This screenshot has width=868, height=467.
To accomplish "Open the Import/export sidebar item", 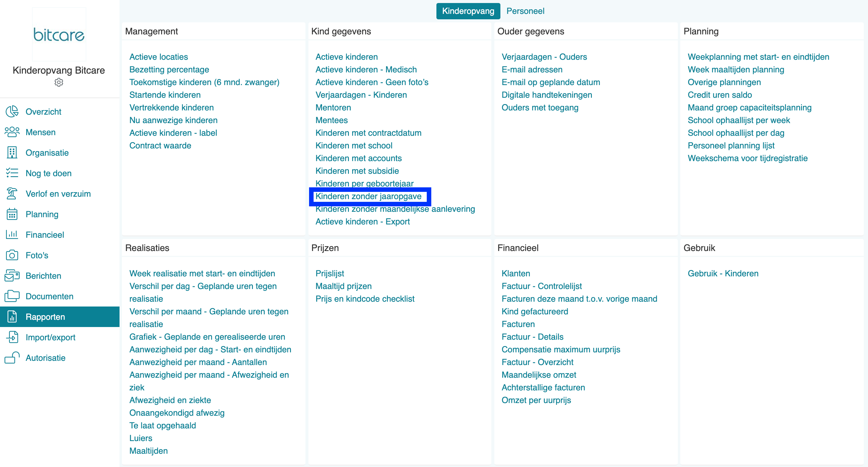I will pyautogui.click(x=50, y=337).
